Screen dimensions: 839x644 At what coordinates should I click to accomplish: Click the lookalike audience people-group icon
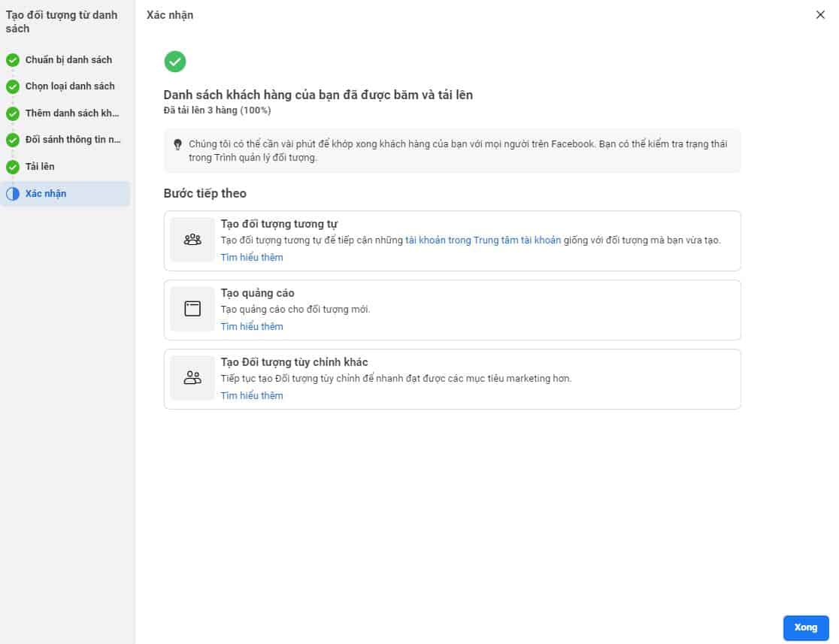pyautogui.click(x=192, y=240)
